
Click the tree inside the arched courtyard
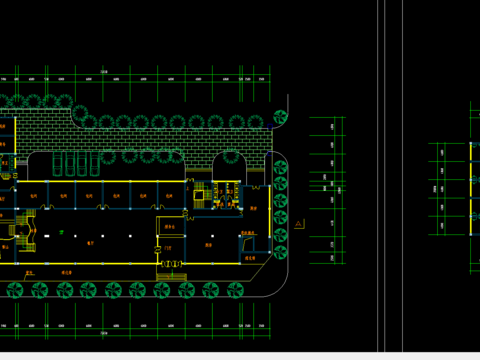tap(231, 157)
